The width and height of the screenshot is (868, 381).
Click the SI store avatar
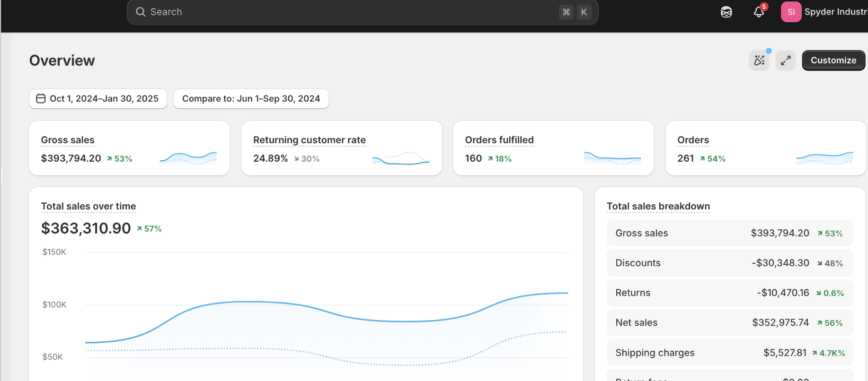pos(791,12)
